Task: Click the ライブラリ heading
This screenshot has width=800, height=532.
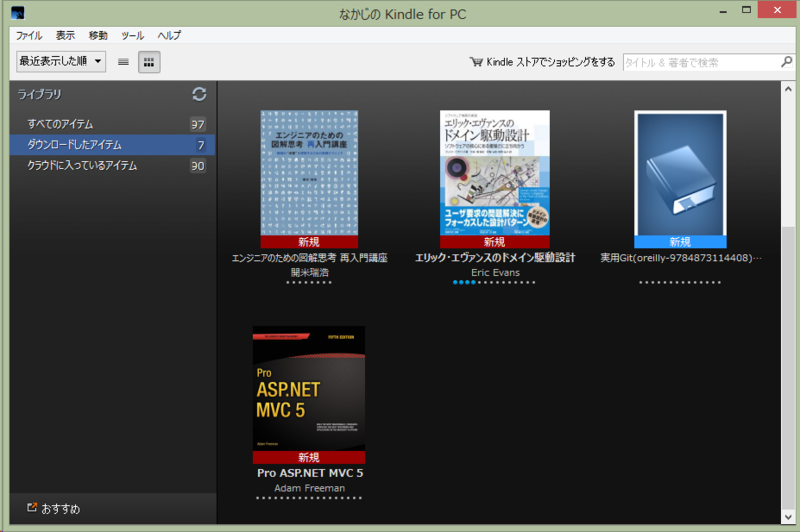Action: click(39, 94)
